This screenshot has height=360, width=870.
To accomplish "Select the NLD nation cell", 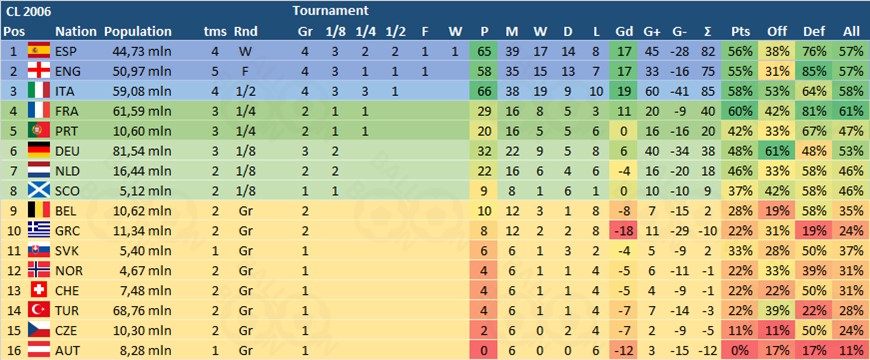I will tap(67, 171).
